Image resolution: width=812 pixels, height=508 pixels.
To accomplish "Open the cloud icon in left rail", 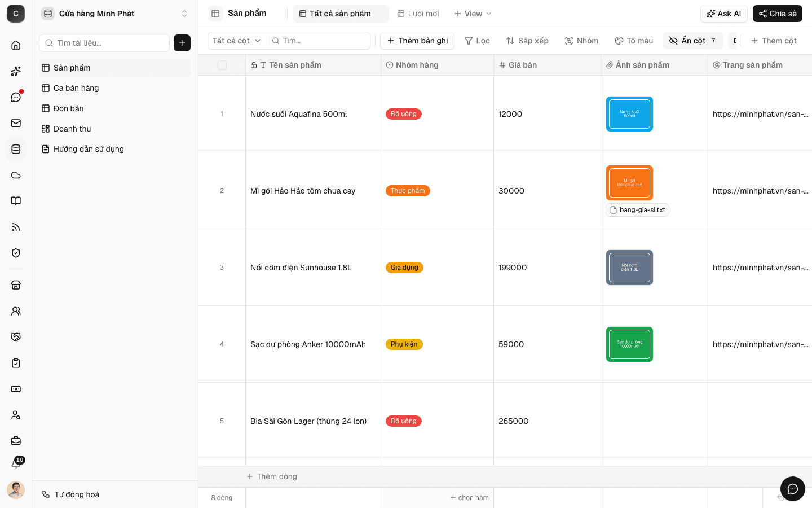I will pos(16,175).
